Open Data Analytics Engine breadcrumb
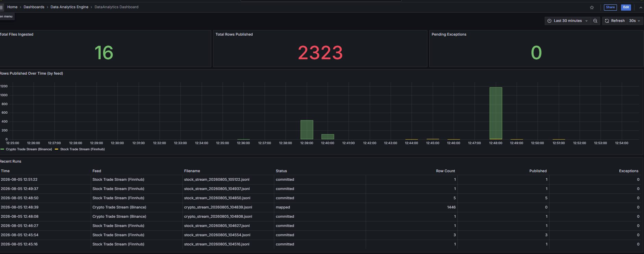 click(70, 7)
